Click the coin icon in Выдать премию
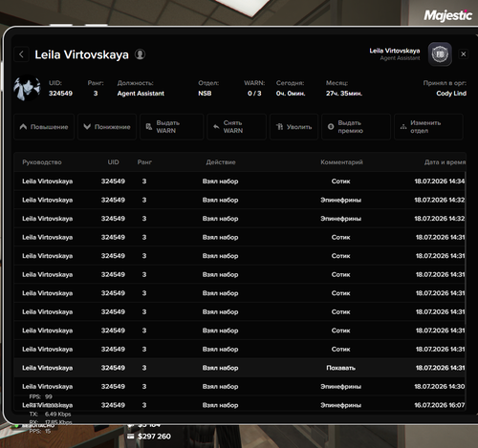Image resolution: width=478 pixels, height=448 pixels. click(331, 127)
